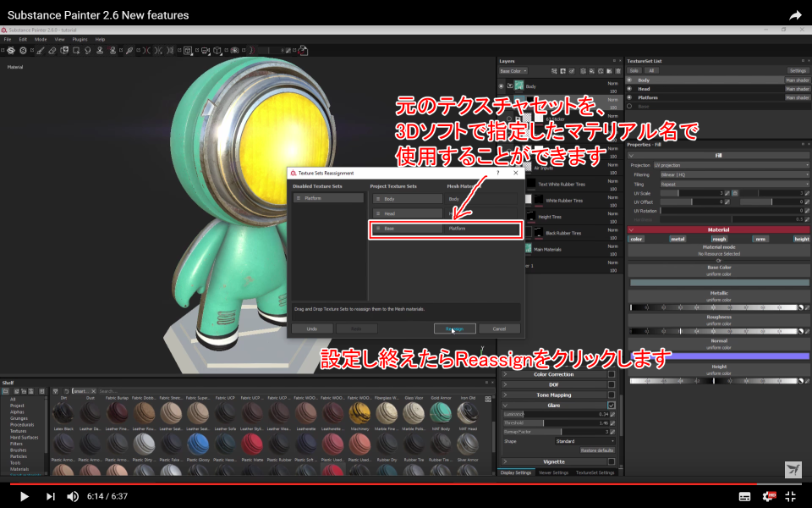Select the Base texture set radio
The image size is (812, 508).
point(629,107)
